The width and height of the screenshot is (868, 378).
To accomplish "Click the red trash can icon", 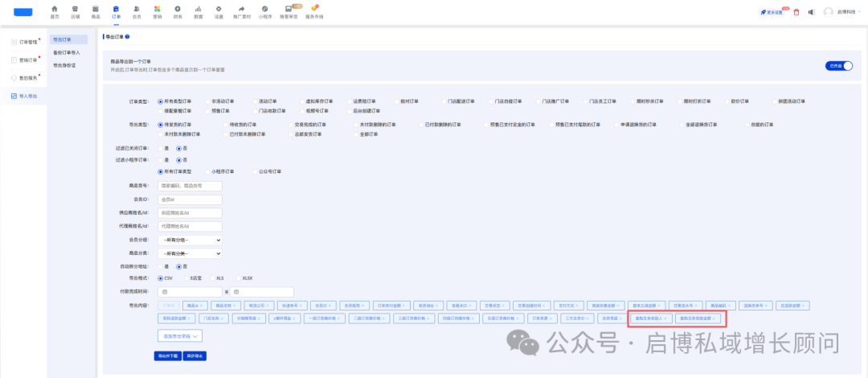I will coord(796,11).
